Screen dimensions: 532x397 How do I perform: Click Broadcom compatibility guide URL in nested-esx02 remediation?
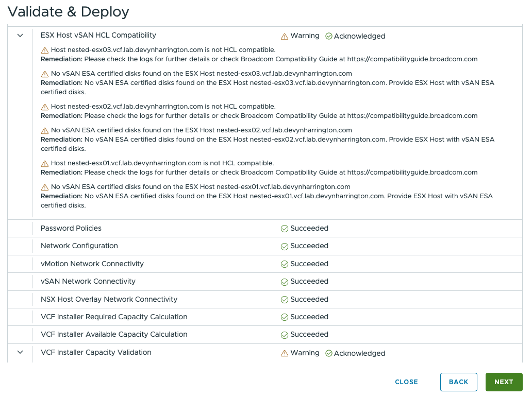(412, 116)
